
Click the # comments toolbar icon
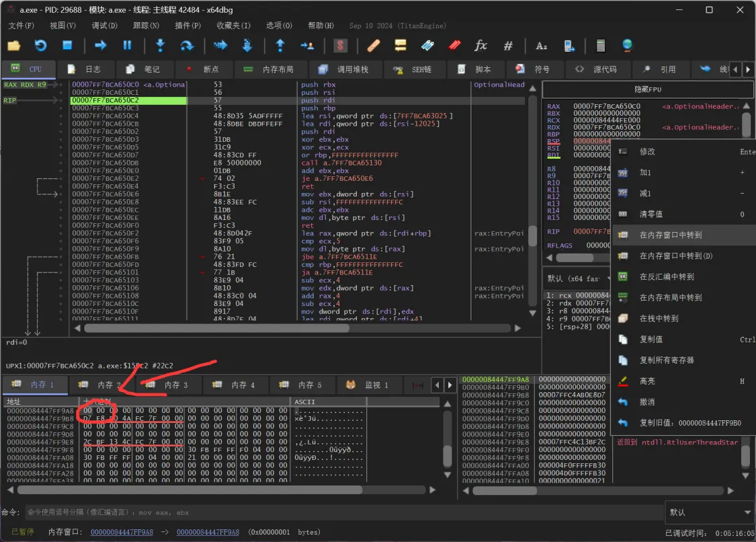[508, 46]
